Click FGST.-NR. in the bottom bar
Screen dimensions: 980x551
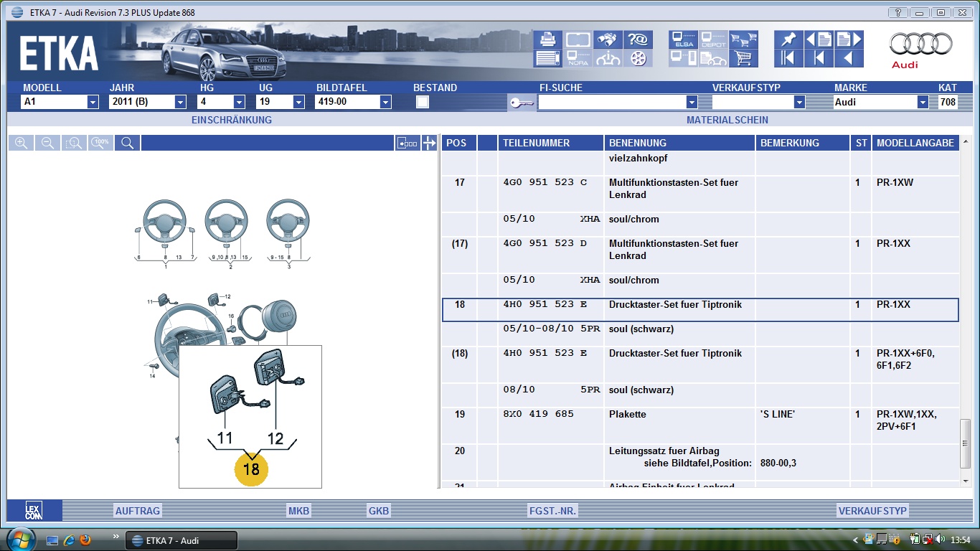point(553,511)
